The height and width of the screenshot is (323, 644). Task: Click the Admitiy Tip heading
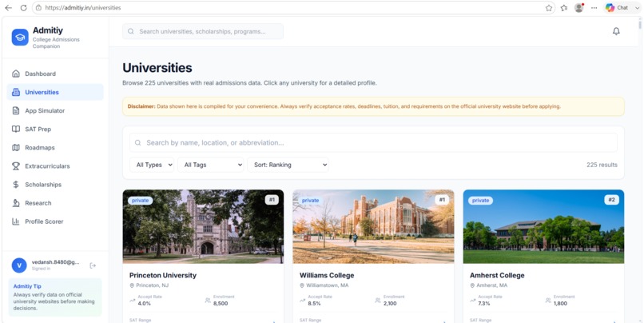point(27,286)
